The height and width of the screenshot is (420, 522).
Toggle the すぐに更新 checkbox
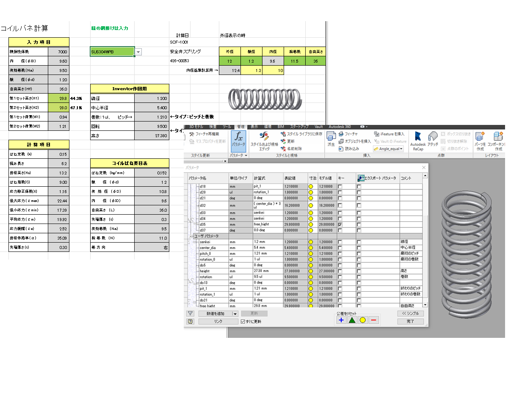(x=243, y=321)
